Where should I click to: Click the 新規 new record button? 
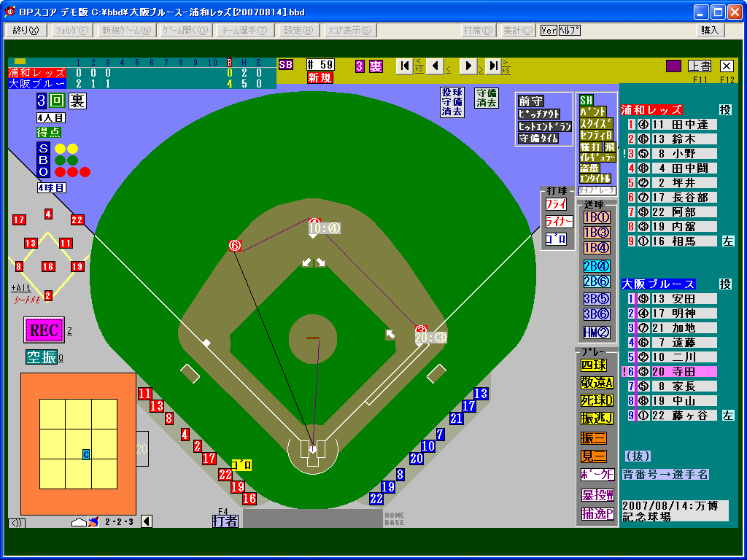tap(320, 78)
